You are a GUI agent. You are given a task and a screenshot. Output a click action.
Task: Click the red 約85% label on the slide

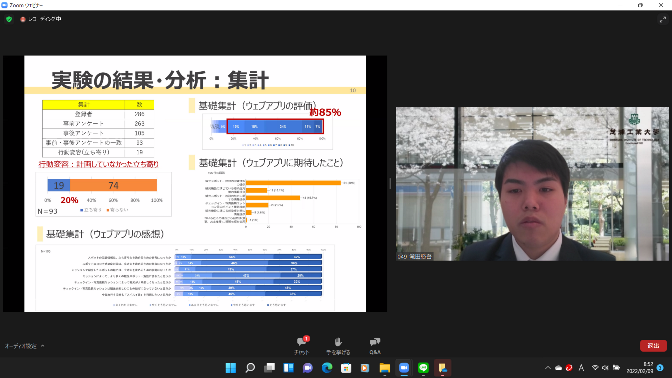(x=325, y=112)
